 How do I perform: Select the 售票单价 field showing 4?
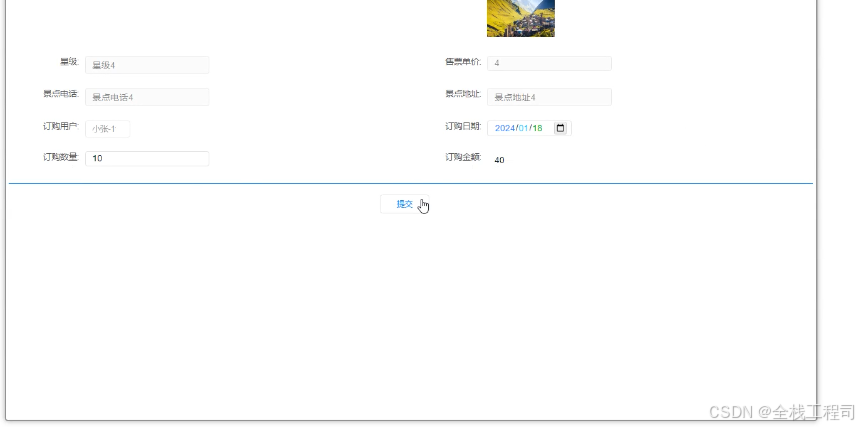pos(549,63)
